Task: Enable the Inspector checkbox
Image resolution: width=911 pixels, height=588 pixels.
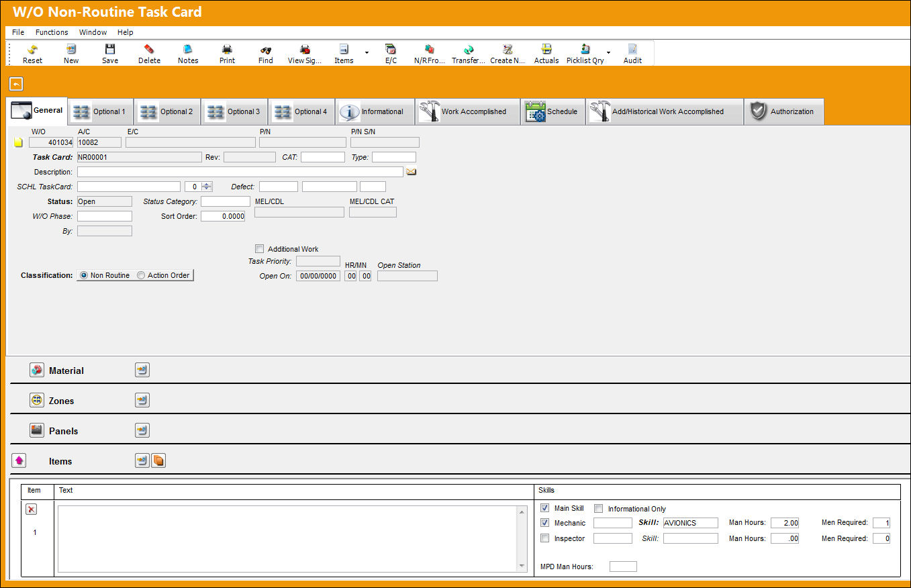Action: [x=544, y=538]
